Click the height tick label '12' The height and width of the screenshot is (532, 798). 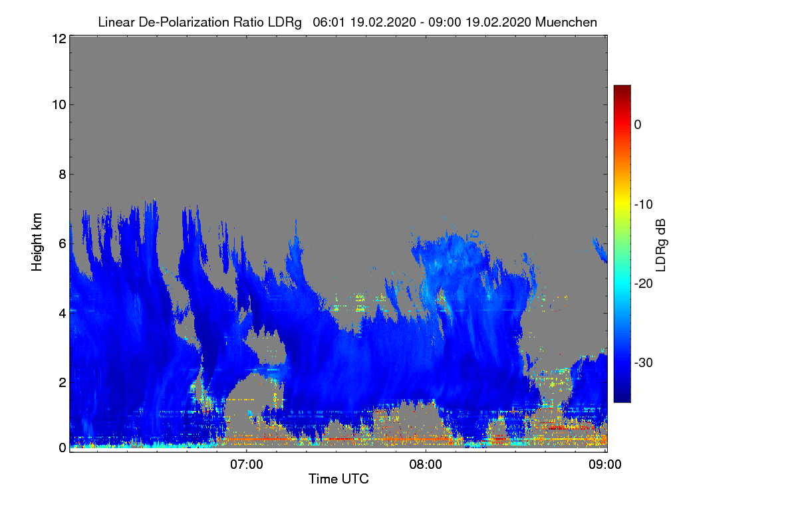pos(58,39)
